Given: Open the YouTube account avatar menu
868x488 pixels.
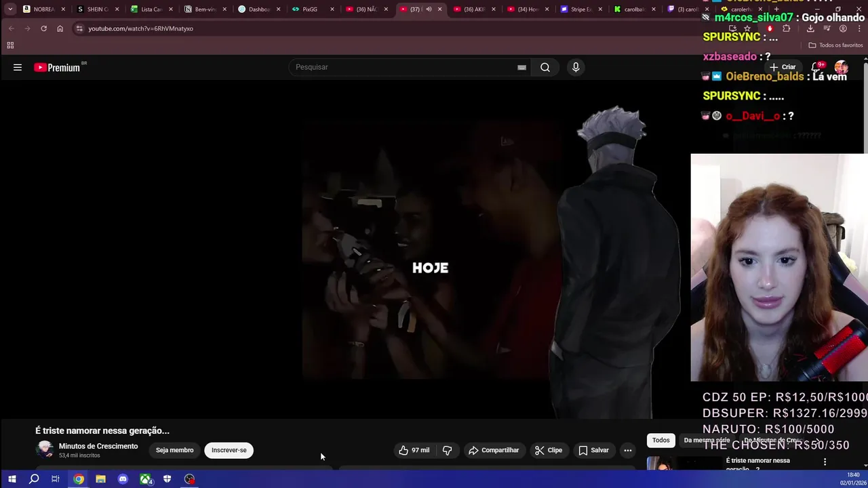Looking at the screenshot, I should (842, 67).
